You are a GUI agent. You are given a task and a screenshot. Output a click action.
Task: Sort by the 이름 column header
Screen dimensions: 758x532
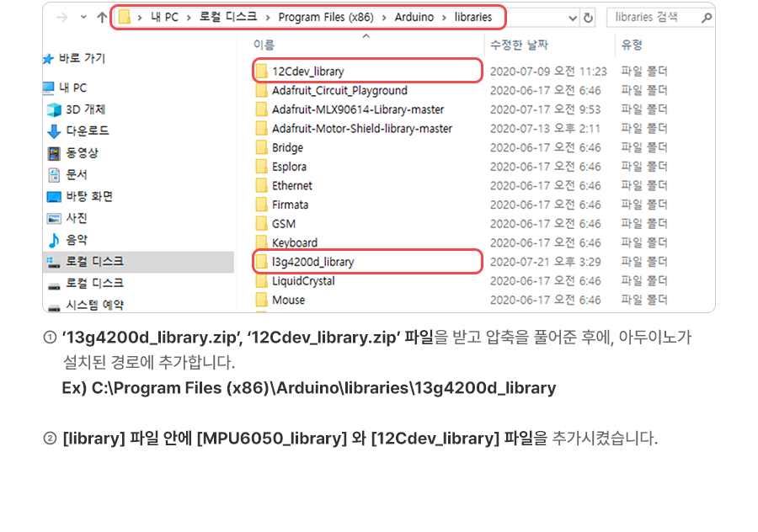[x=264, y=45]
